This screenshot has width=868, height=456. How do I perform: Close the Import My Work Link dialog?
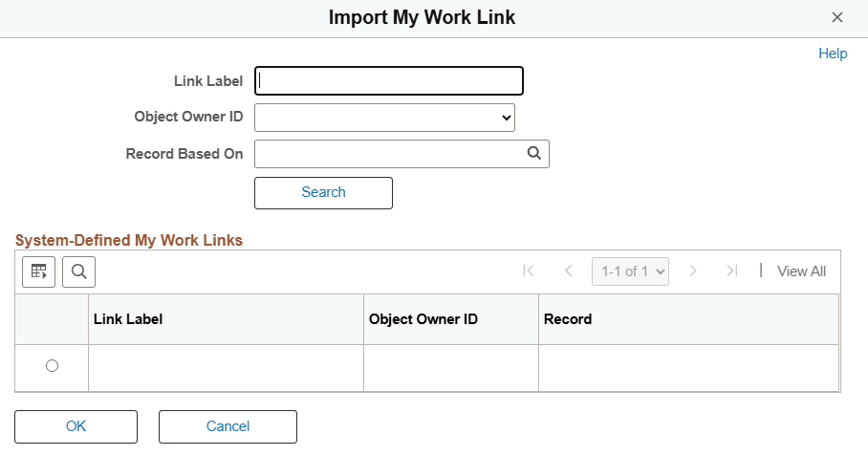(x=837, y=17)
